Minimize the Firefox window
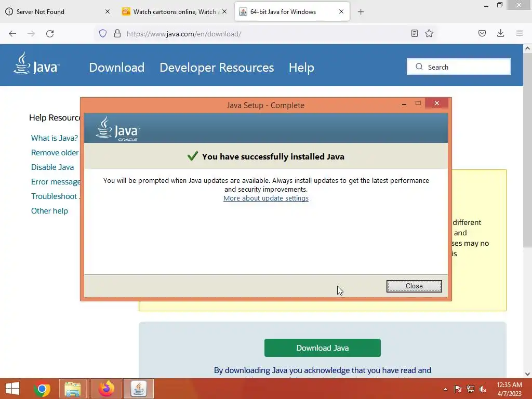This screenshot has height=399, width=532. pos(486,6)
